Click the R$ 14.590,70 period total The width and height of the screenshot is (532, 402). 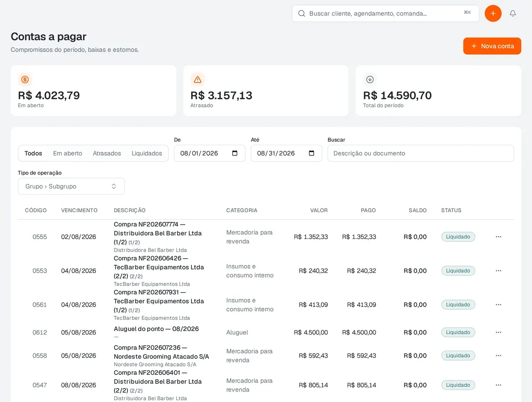click(397, 96)
